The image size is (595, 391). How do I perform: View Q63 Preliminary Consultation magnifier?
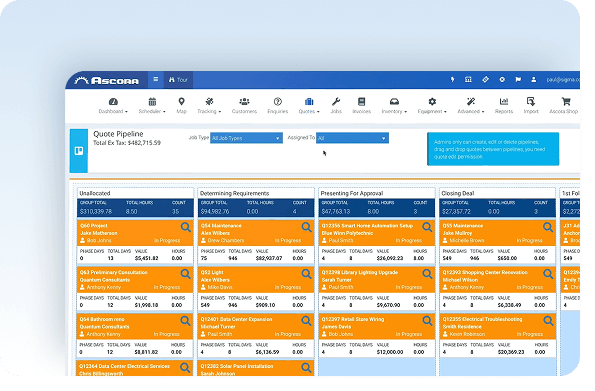(186, 274)
